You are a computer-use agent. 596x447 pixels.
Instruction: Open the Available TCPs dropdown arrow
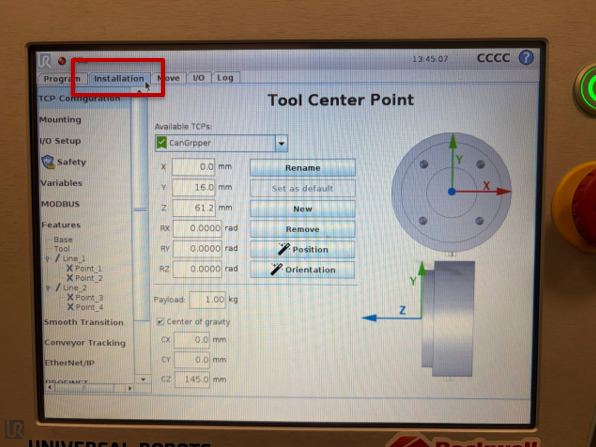coord(281,144)
